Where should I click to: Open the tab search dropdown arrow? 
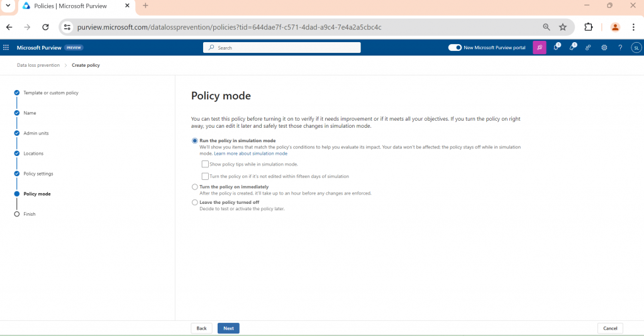tap(8, 6)
